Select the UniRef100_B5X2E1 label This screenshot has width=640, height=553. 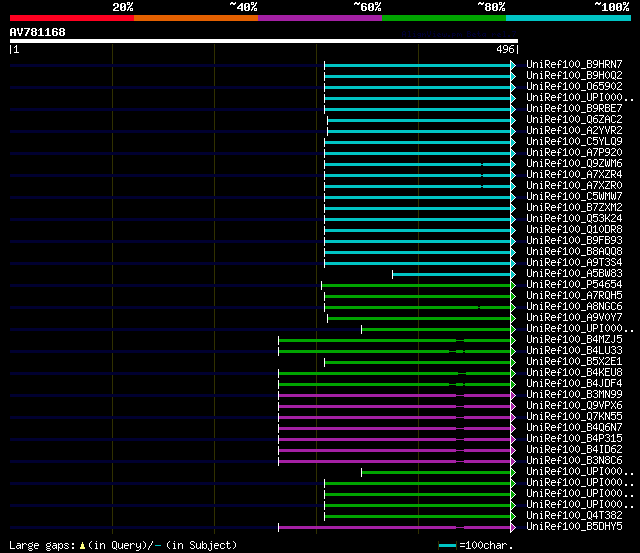pyautogui.click(x=574, y=362)
